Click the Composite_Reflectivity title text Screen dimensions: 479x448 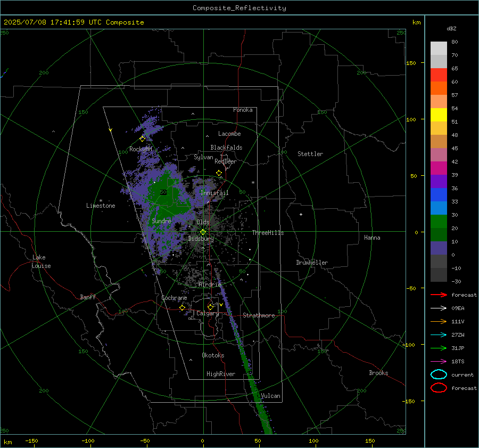tap(239, 8)
